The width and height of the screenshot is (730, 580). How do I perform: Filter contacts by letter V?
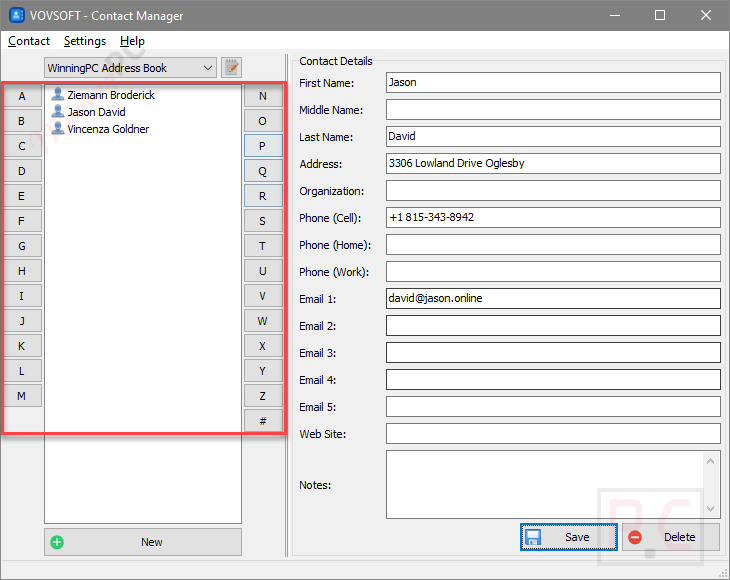point(263,296)
